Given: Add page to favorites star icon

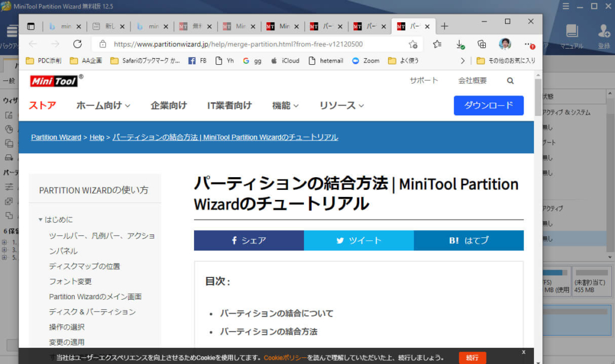Looking at the screenshot, I should [x=413, y=44].
